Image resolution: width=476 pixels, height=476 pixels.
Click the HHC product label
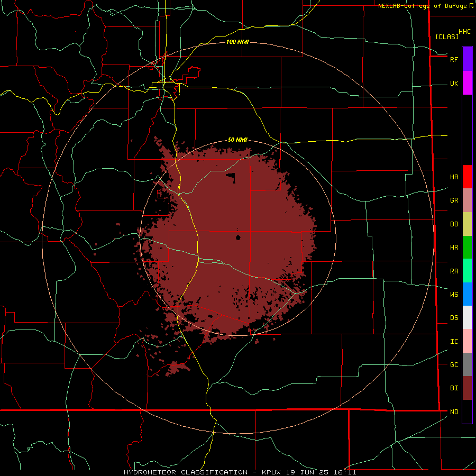(465, 32)
